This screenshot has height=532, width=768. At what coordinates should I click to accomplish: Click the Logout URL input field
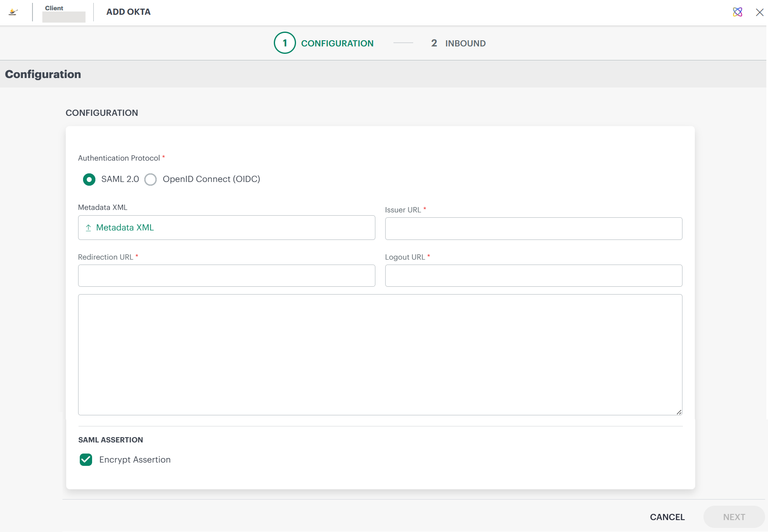tap(534, 276)
